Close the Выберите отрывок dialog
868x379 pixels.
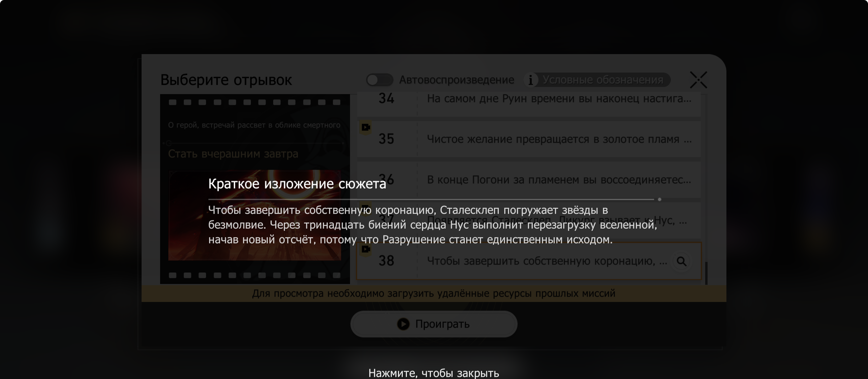tap(698, 80)
